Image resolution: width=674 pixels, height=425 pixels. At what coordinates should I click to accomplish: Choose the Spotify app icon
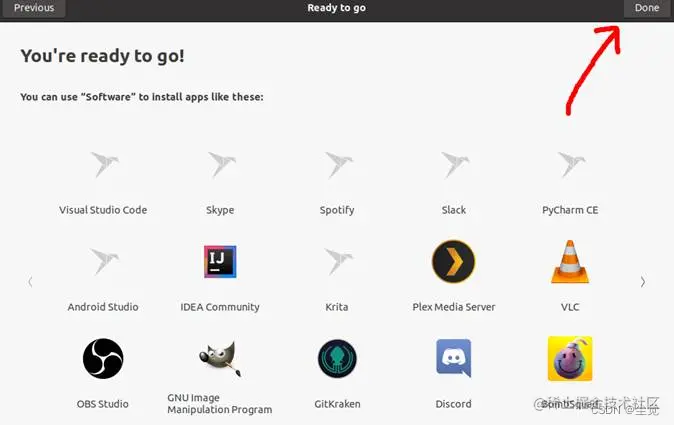pyautogui.click(x=338, y=165)
